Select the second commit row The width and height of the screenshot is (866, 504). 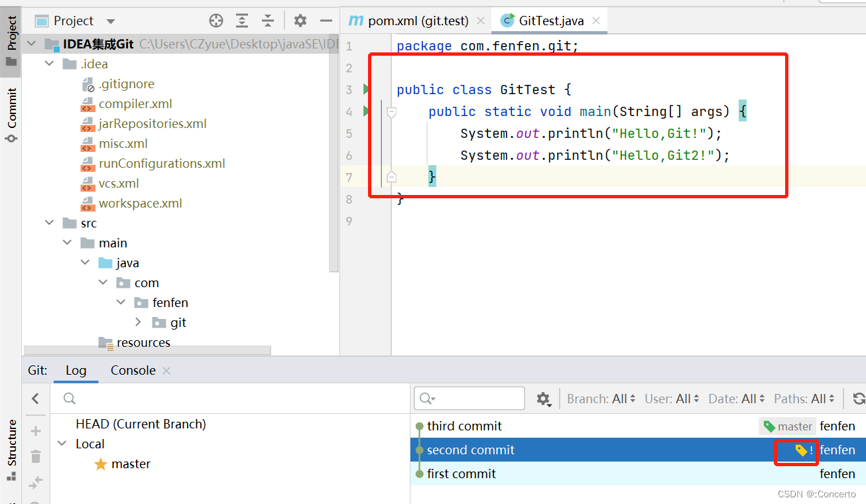[x=638, y=450]
